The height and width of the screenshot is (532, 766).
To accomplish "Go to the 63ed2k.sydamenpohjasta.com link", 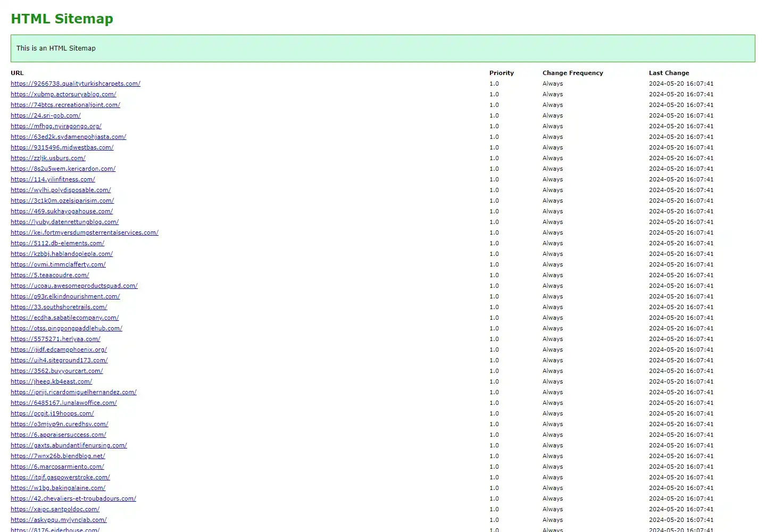I will point(69,137).
